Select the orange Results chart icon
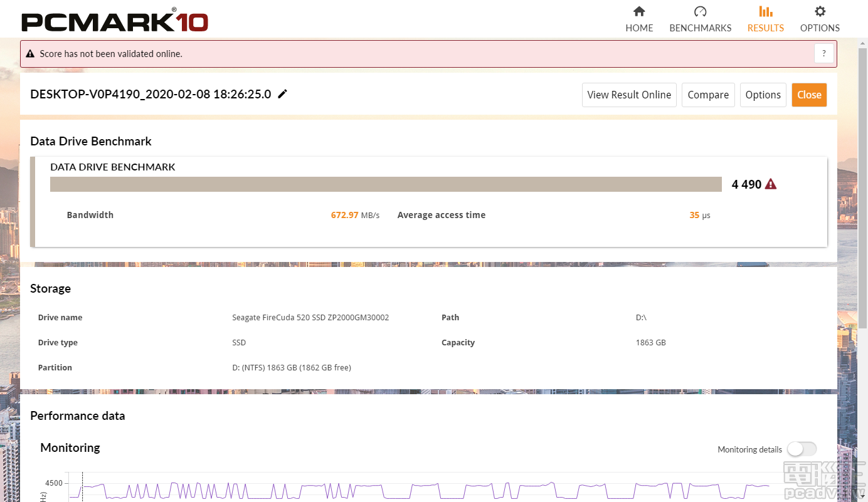Viewport: 868px width, 502px height. coord(765,11)
